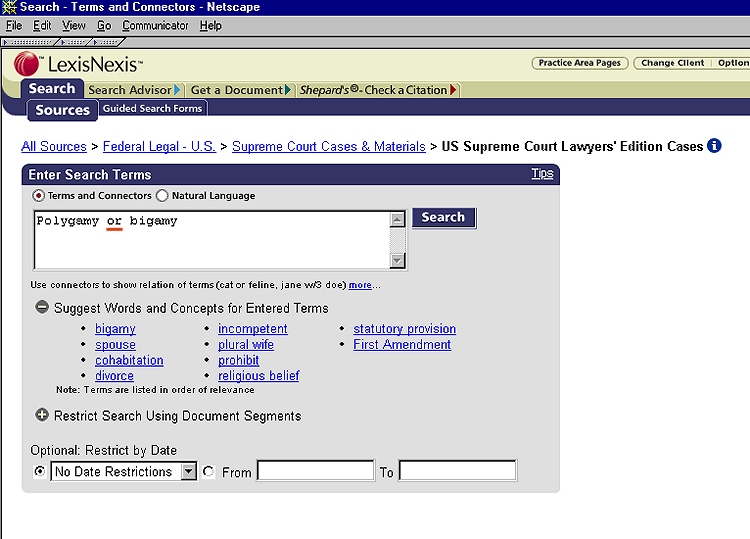Add suggested term cohabitation
The image size is (750, 539).
pos(129,360)
